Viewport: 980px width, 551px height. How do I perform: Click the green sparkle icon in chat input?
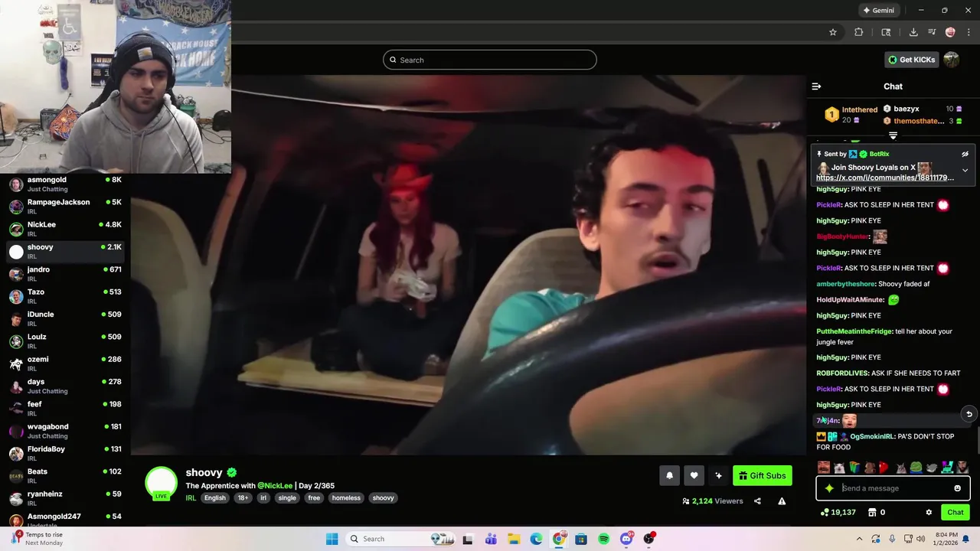(x=828, y=488)
